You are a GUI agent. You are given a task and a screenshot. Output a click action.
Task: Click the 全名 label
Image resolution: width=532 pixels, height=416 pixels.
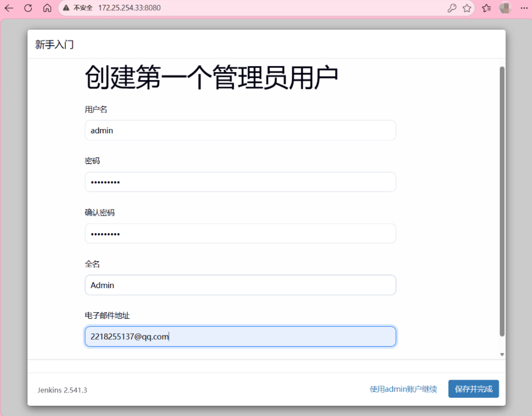point(92,264)
